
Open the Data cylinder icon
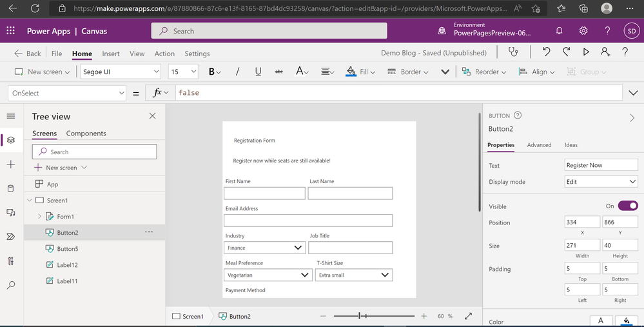coord(11,188)
